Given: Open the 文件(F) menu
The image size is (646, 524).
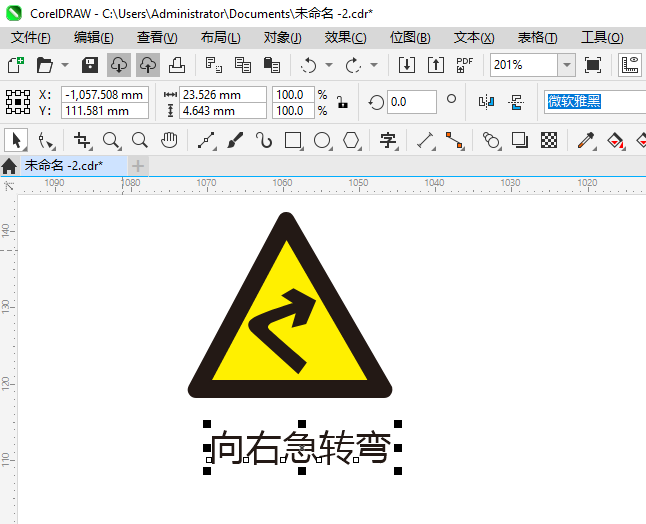Looking at the screenshot, I should 31,37.
